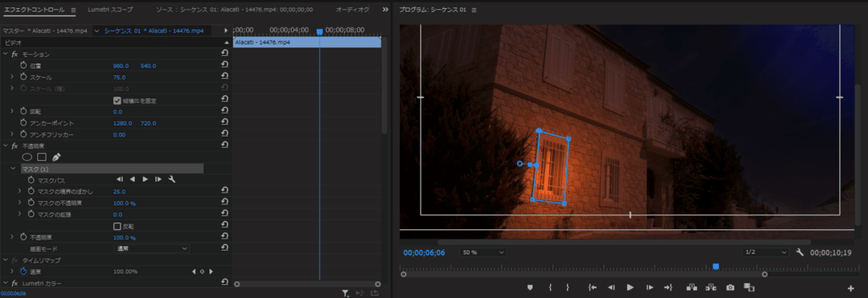
Task: Create a 4-point polygon mask
Action: [x=42, y=156]
